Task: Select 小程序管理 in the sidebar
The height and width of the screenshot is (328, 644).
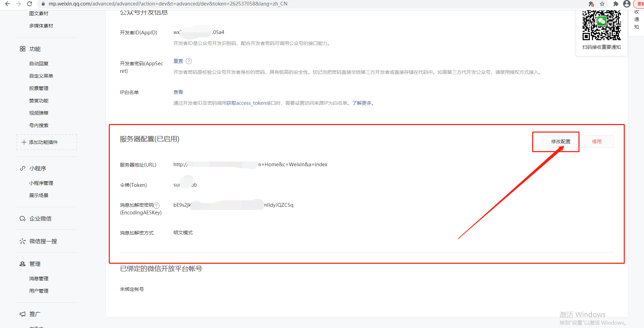Action: click(41, 183)
